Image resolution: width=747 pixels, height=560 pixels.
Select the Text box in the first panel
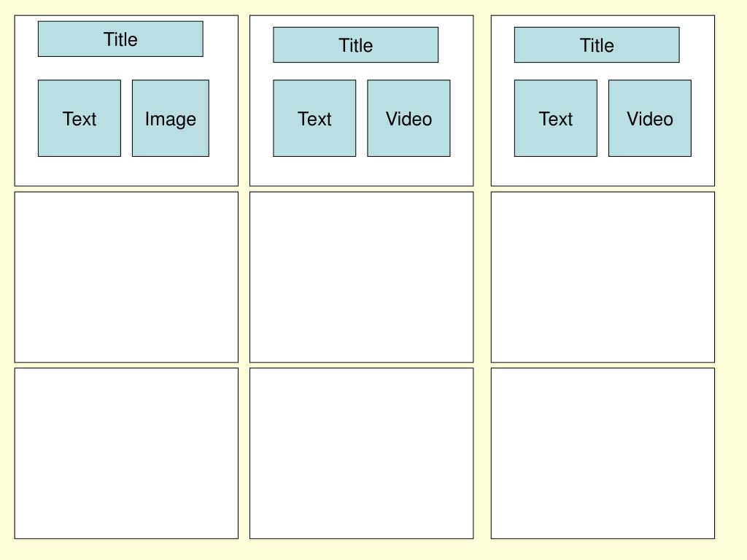(80, 118)
